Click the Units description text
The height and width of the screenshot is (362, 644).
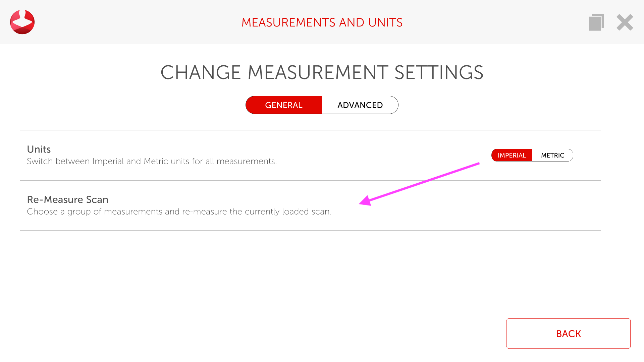(x=152, y=162)
